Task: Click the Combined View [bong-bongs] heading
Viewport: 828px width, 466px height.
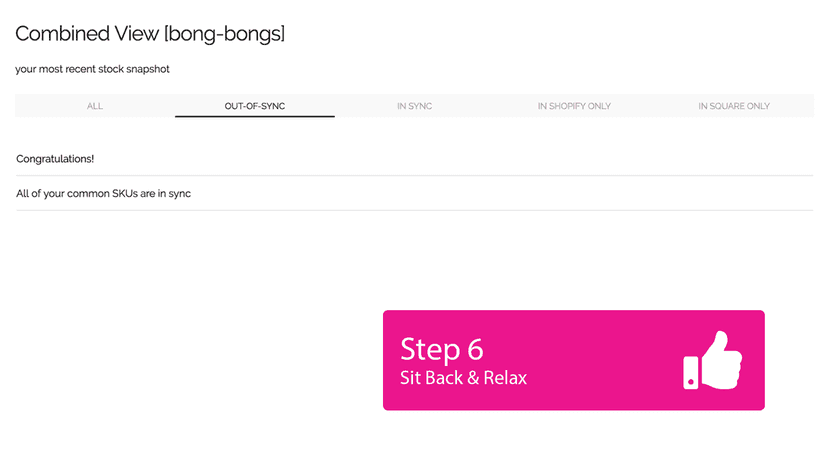Action: [150, 34]
